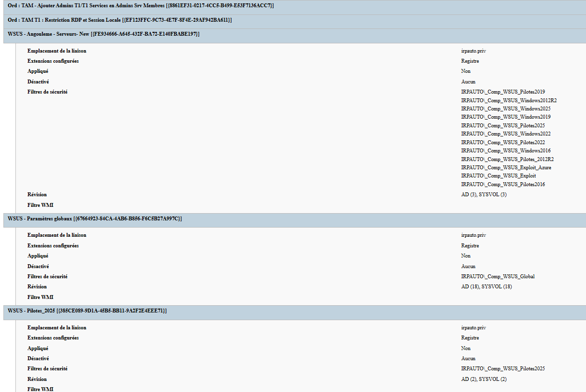Click 'Révision' label in Angouleme section
This screenshot has width=586, height=392.
[37, 194]
